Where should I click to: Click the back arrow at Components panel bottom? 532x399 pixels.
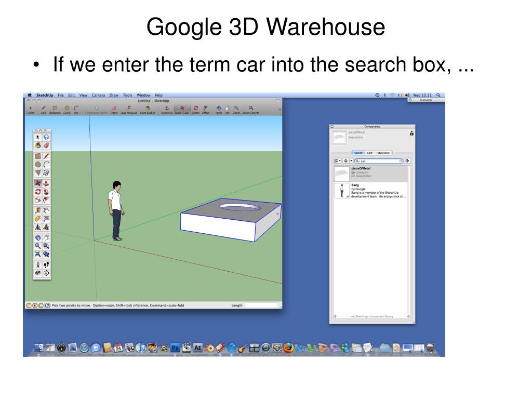[x=335, y=316]
